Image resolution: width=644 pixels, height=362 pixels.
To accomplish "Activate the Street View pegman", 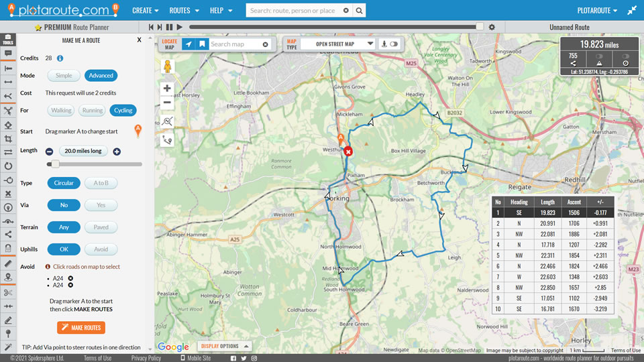I will (x=167, y=66).
